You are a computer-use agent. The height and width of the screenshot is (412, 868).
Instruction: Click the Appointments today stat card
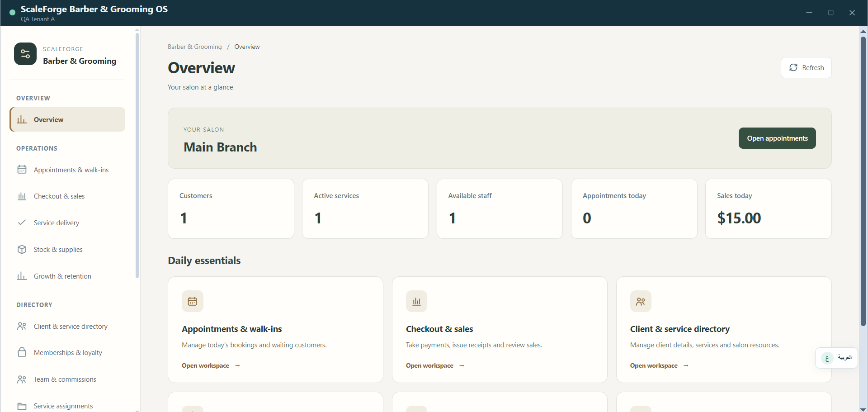point(634,208)
